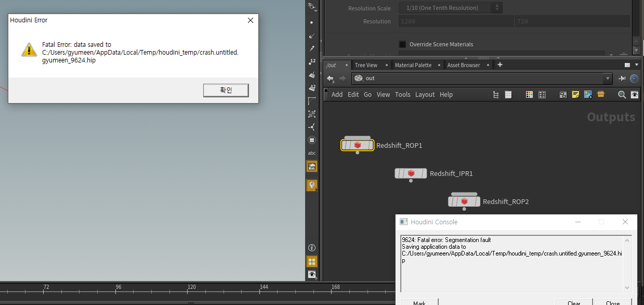Click the 확인 button in Houdini Error dialog
This screenshot has height=305, width=644.
(226, 91)
